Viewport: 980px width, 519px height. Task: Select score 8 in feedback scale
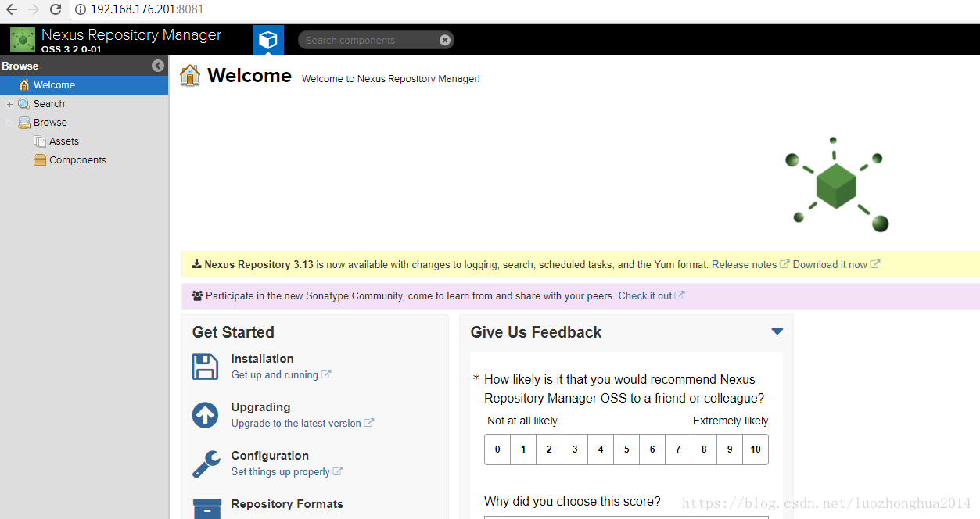click(x=704, y=449)
